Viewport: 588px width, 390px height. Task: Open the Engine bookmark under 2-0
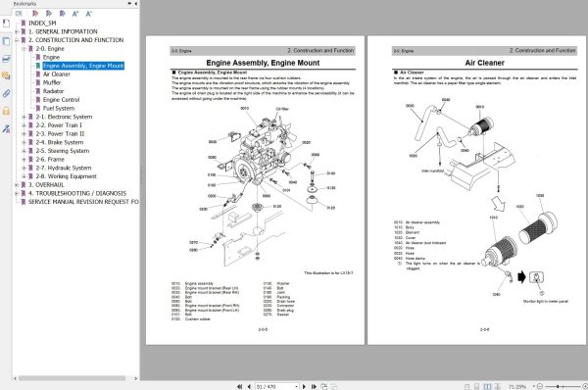click(x=51, y=58)
